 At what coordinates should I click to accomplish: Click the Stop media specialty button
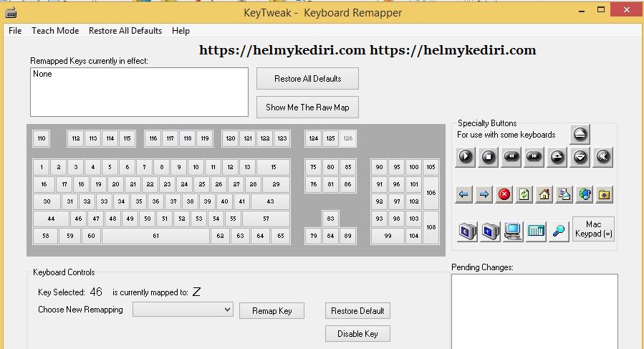point(489,157)
